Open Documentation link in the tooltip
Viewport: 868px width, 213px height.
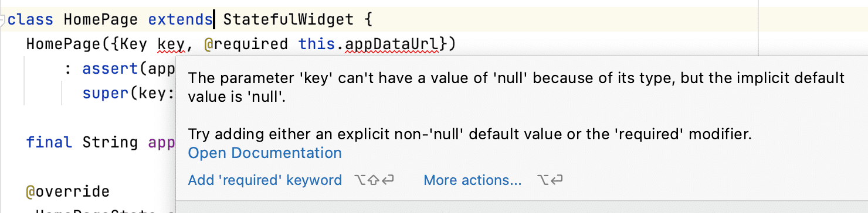tap(265, 153)
